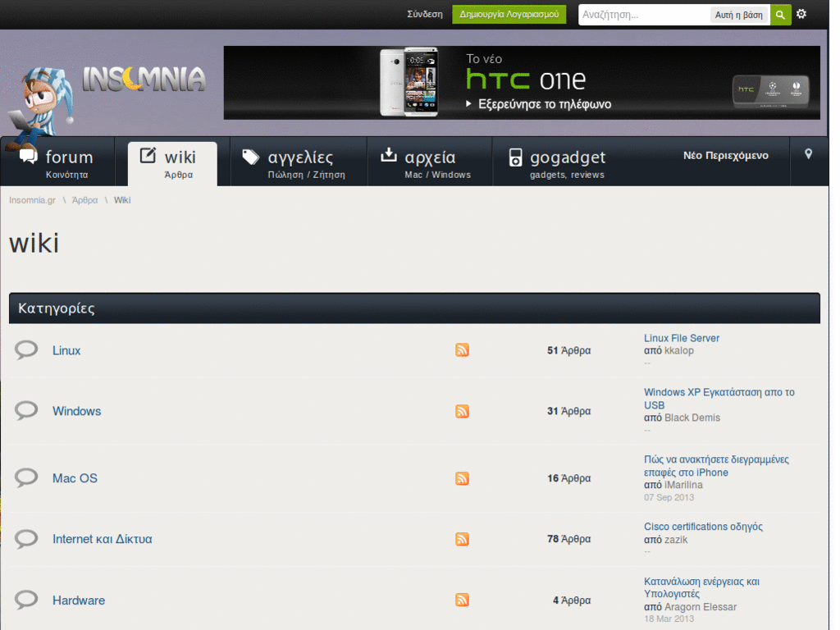Open the gogadget gadgets, reviews tab
This screenshot has width=840, height=630.
pos(557,163)
